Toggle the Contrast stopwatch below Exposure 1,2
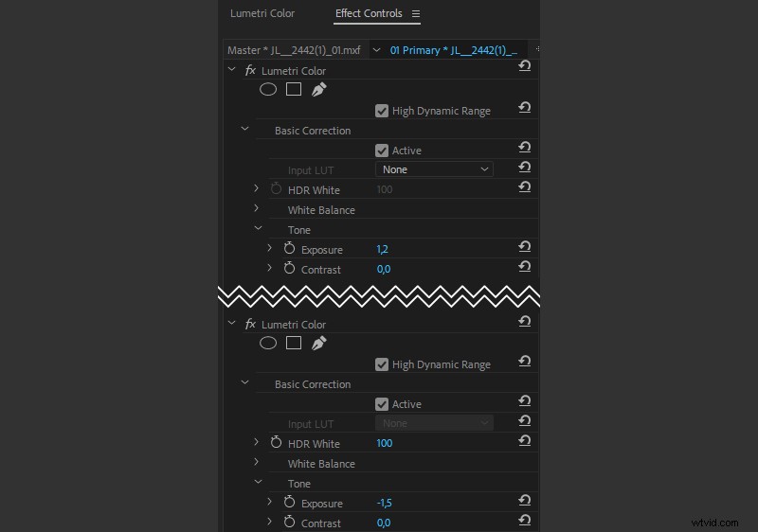 (x=289, y=268)
